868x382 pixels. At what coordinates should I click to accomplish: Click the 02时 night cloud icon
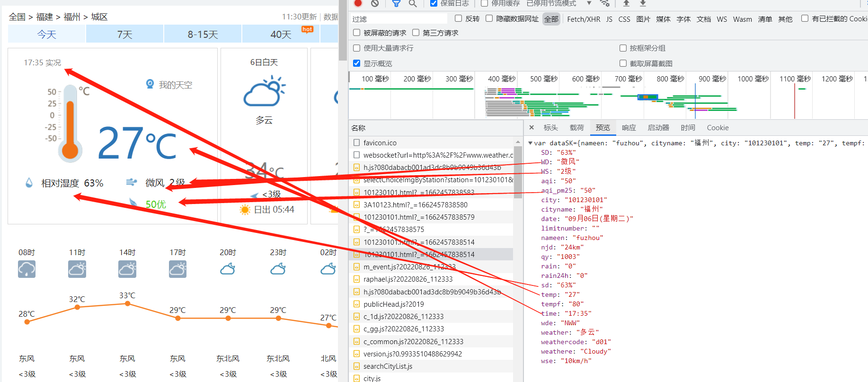pyautogui.click(x=328, y=269)
